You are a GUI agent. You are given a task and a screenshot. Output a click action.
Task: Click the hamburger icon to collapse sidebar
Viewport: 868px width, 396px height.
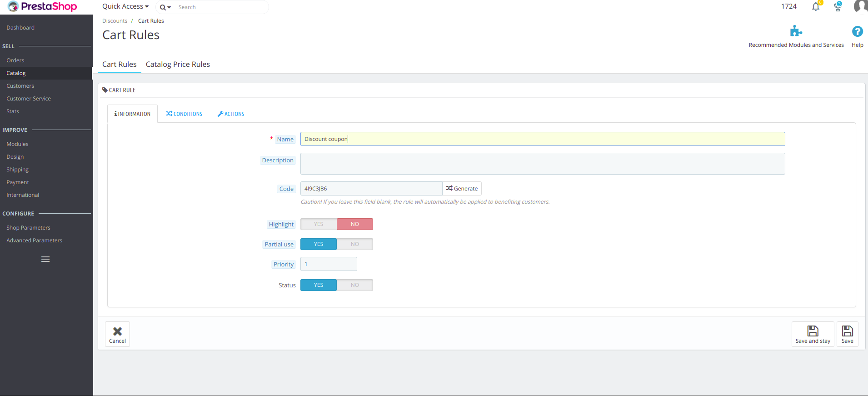point(45,259)
